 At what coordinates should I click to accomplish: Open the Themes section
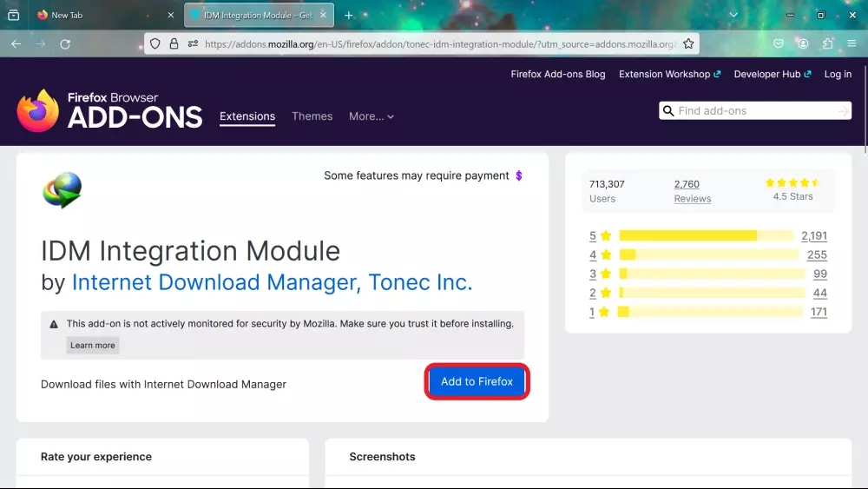click(x=312, y=116)
